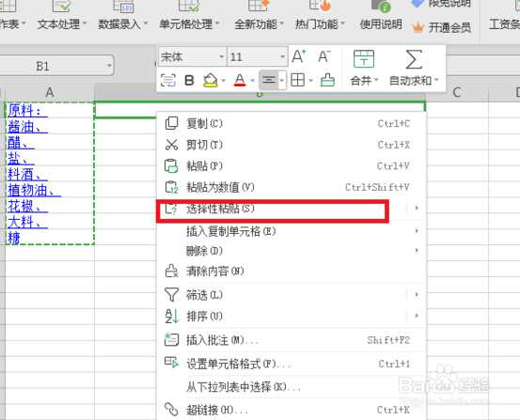Choose 粘贴为数值(V) menu entry
This screenshot has height=420, width=520.
[x=292, y=187]
